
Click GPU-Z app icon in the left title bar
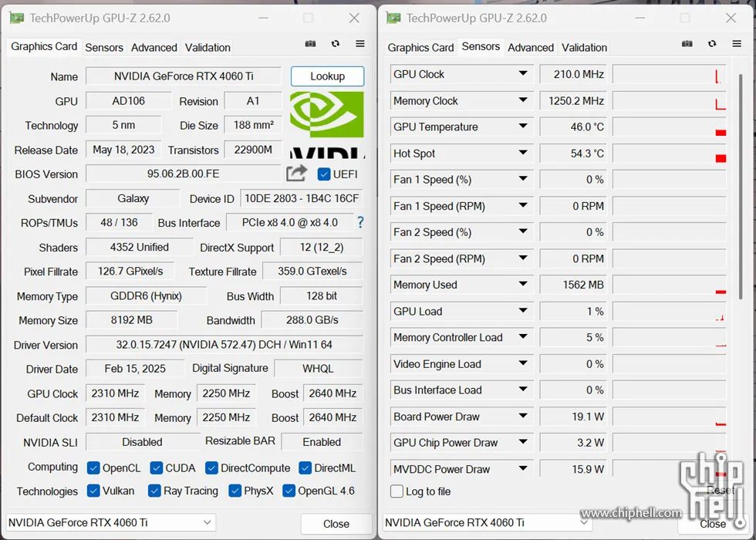pos(17,19)
